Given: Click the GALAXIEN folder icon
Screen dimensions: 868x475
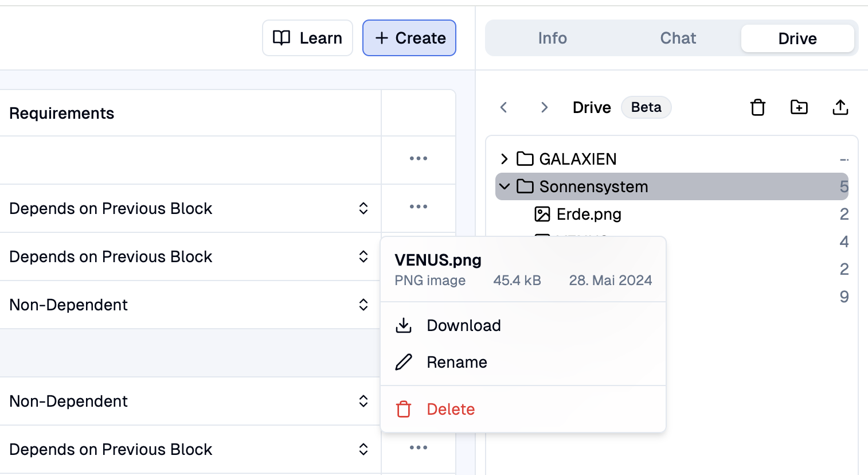Looking at the screenshot, I should (525, 159).
